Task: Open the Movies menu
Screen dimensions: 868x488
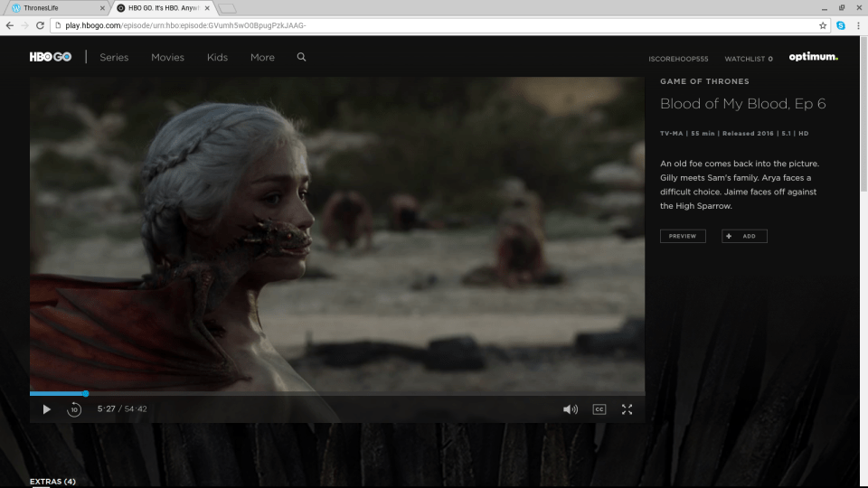Action: (167, 57)
